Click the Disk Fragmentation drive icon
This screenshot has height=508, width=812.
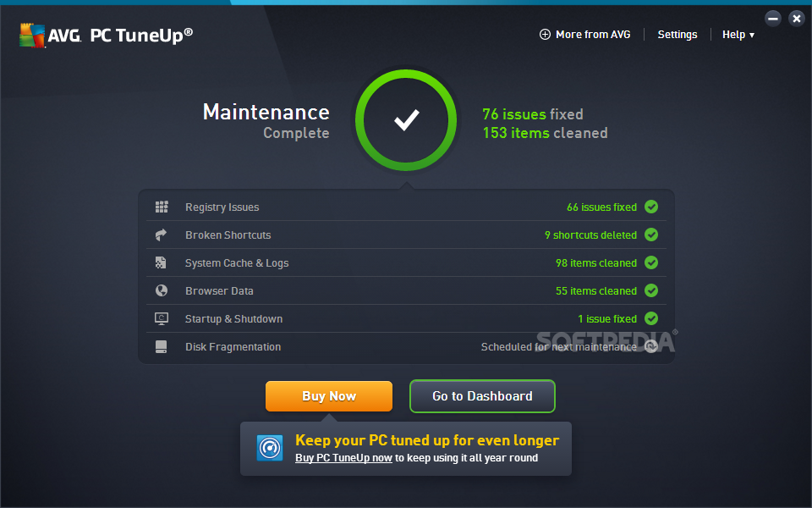pos(161,346)
